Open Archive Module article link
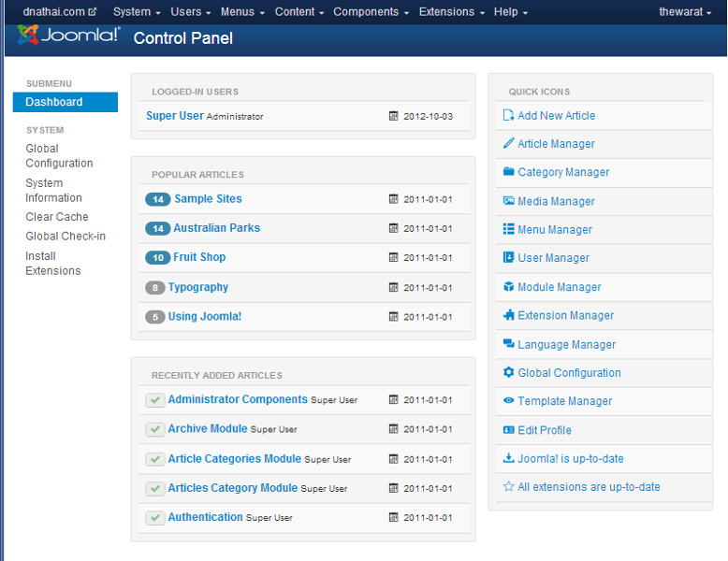728x561 pixels. click(208, 429)
